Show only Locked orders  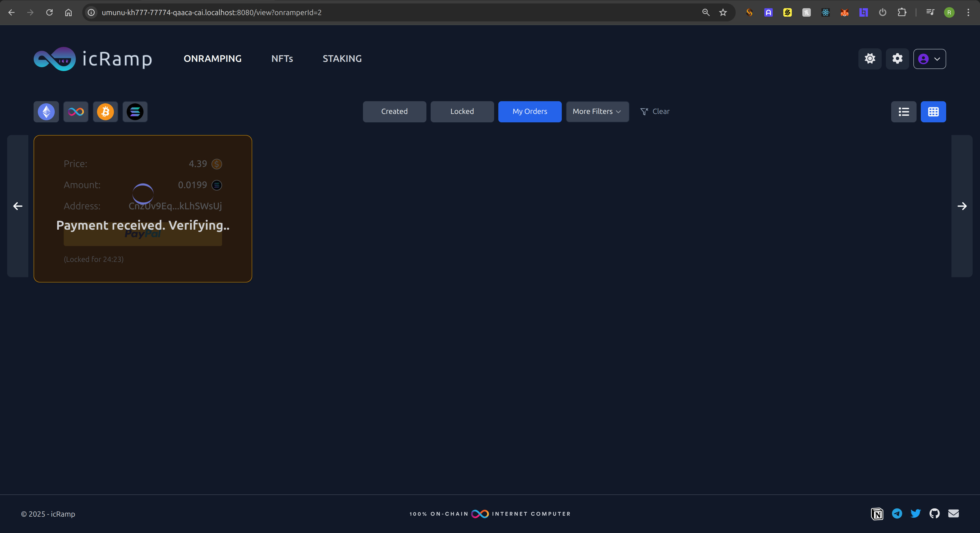pyautogui.click(x=462, y=112)
